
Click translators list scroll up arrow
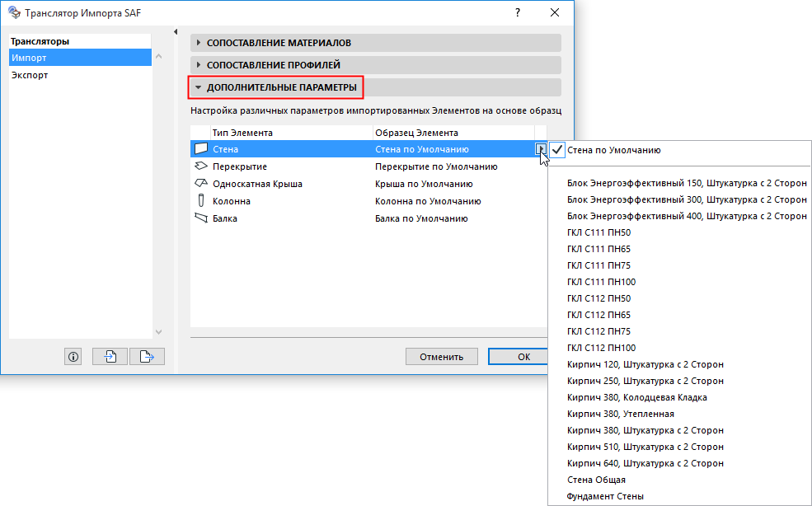[x=159, y=56]
